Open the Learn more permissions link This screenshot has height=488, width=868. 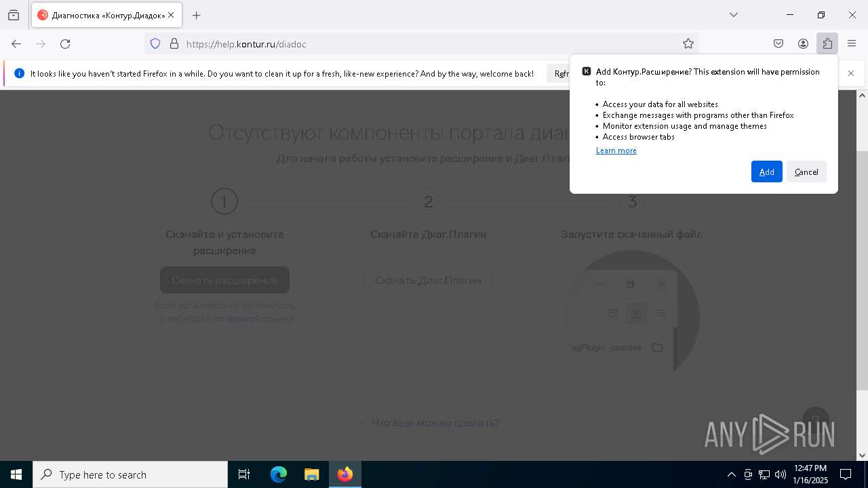(616, 150)
